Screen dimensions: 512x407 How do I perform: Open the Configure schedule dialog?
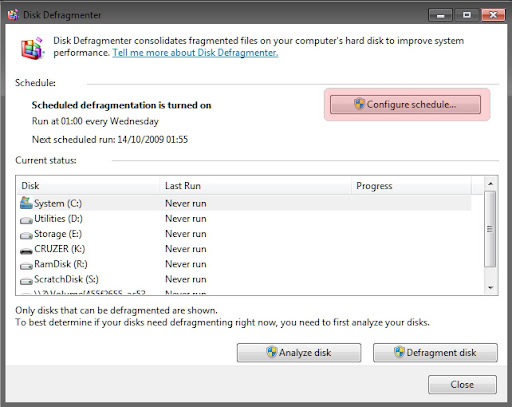point(405,105)
